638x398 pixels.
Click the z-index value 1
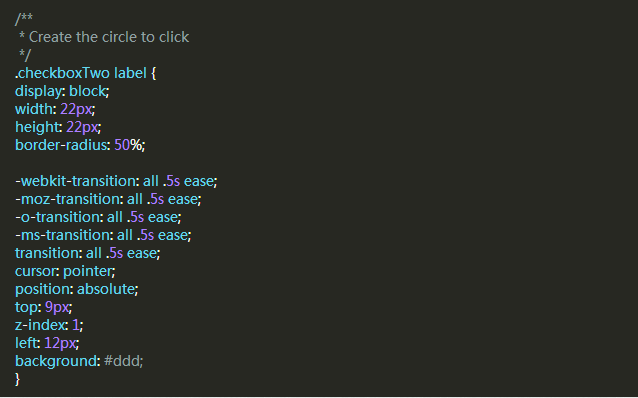pos(76,325)
